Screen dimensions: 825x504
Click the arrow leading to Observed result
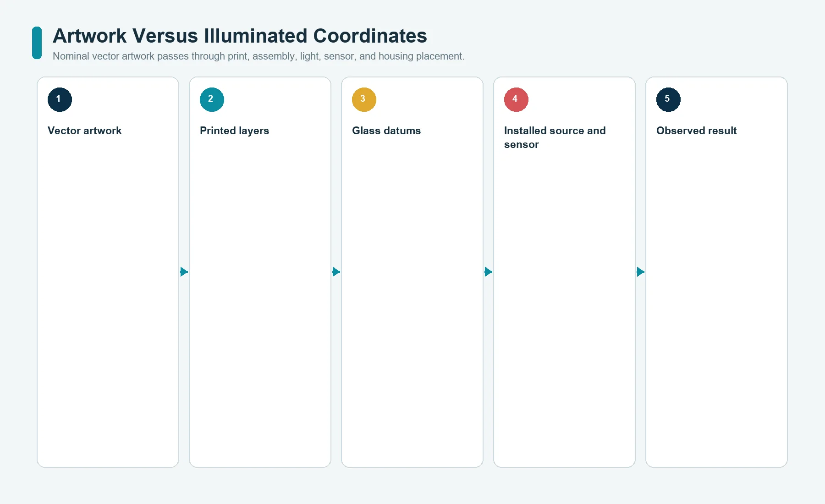(641, 272)
